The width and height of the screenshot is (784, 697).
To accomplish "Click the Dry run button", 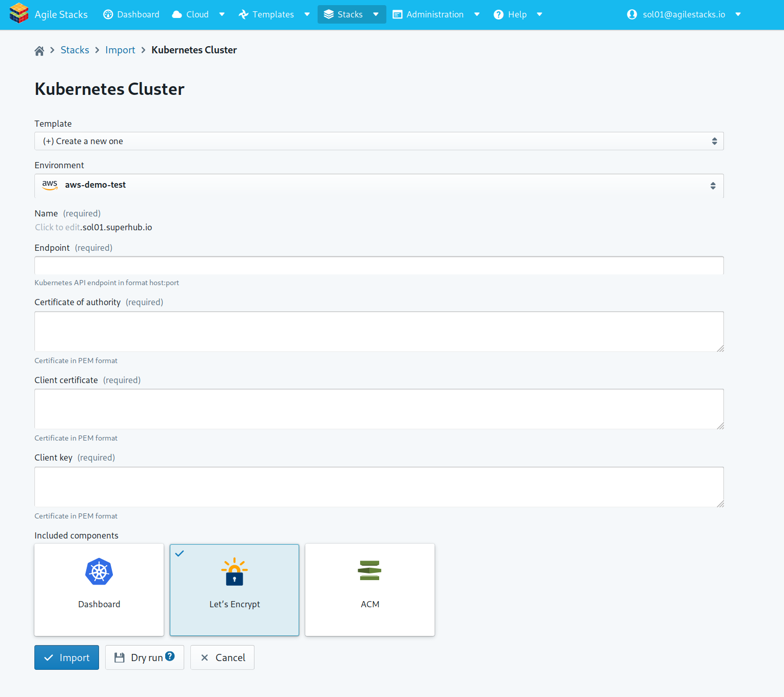I will pyautogui.click(x=145, y=658).
